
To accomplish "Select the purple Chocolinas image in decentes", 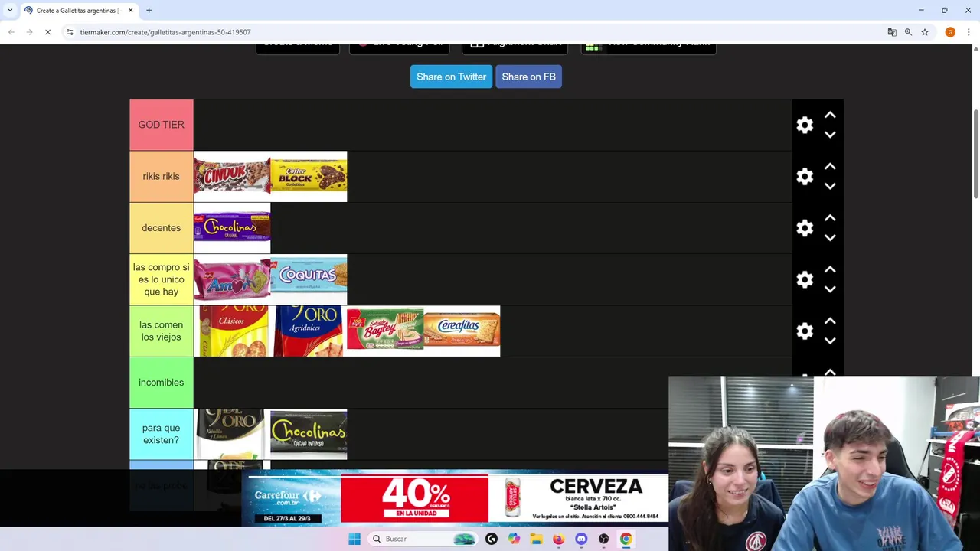I will point(232,228).
